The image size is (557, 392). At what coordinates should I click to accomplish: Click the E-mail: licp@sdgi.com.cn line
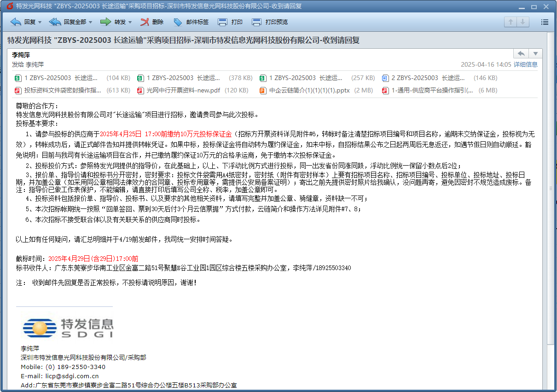[x=59, y=376]
